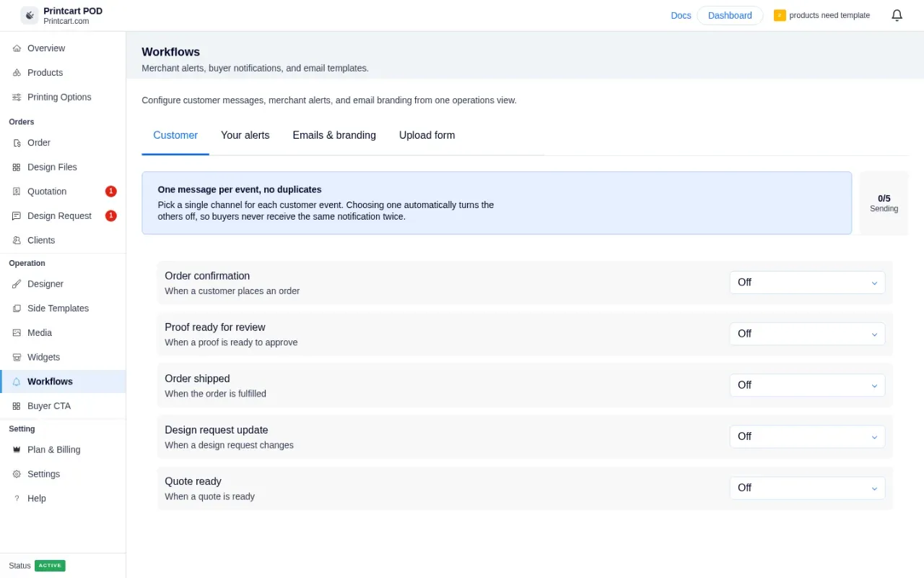The width and height of the screenshot is (924, 578).
Task: Click 'When a quote is ready' text
Action: 209,496
